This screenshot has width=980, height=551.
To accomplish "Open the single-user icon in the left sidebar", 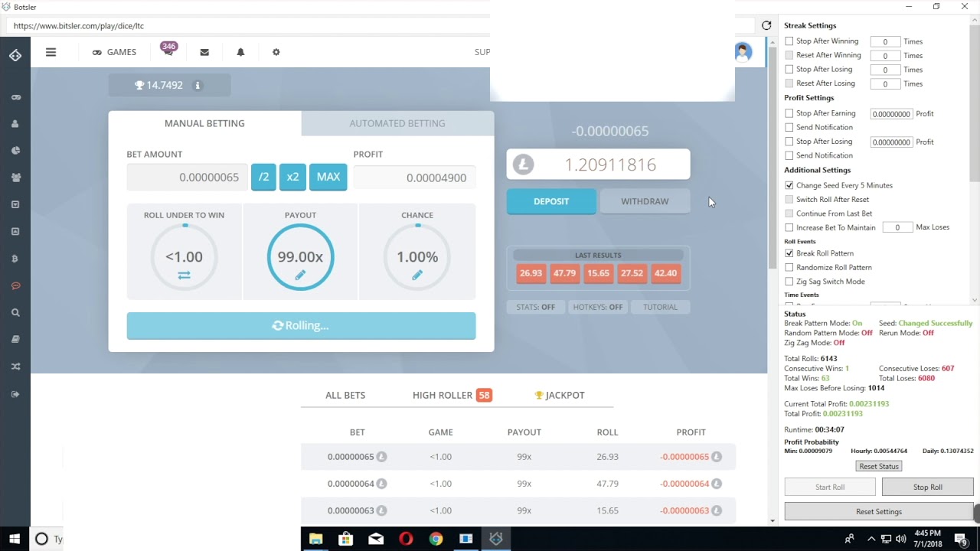I will click(x=15, y=124).
